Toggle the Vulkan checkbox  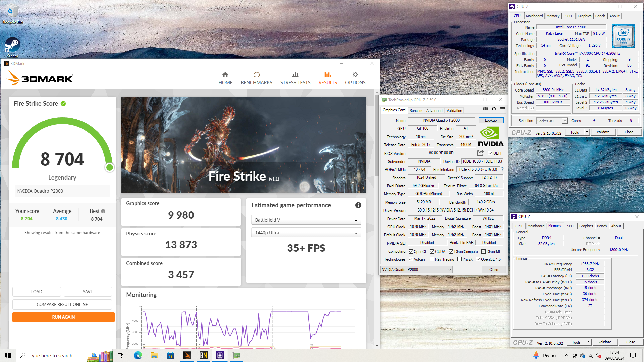(411, 259)
